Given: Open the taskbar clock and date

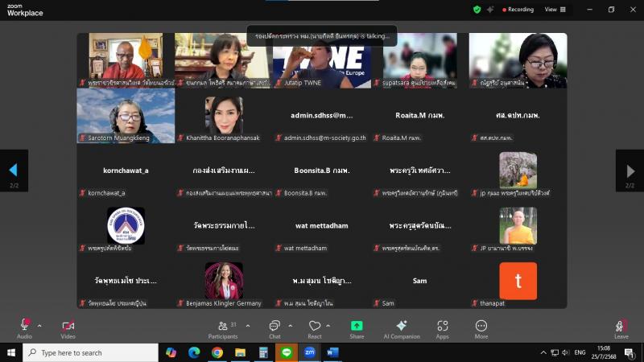Looking at the screenshot, I should (603, 352).
